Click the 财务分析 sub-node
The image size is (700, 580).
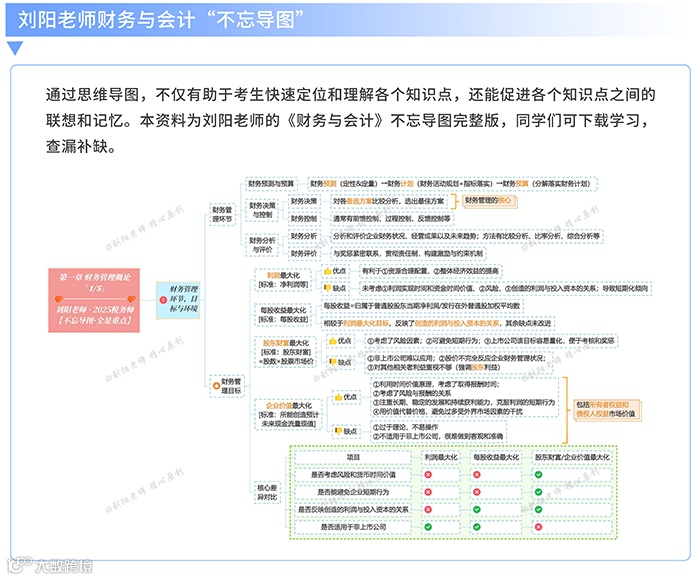304,236
